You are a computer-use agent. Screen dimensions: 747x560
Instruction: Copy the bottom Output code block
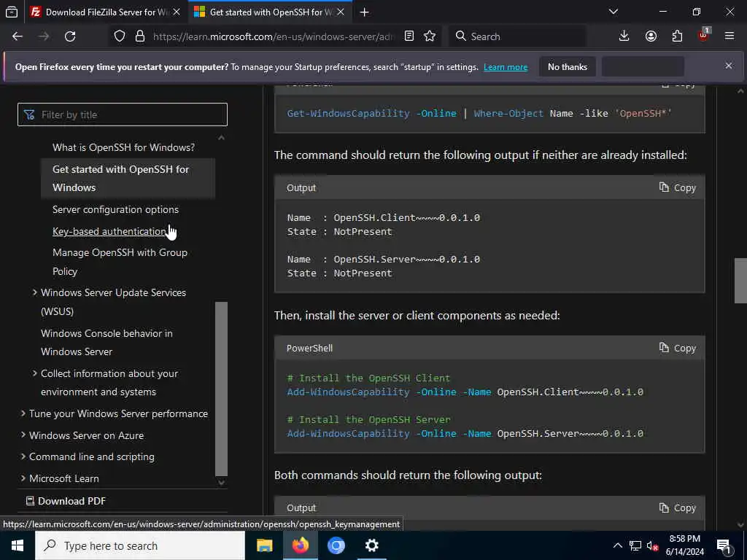tap(678, 508)
